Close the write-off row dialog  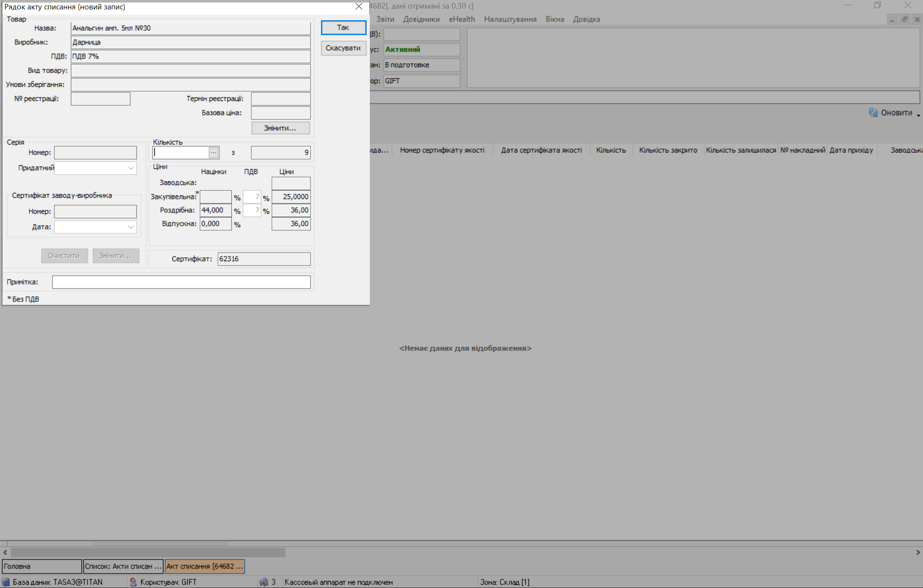(x=359, y=6)
